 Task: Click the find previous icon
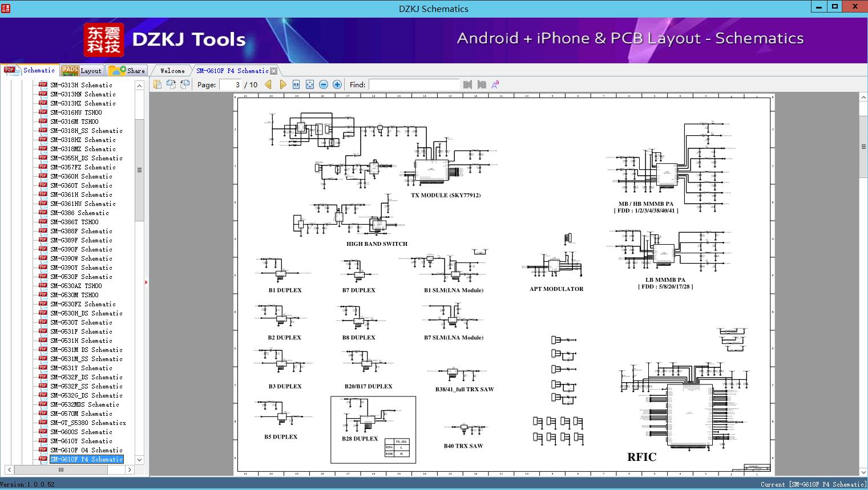point(468,84)
